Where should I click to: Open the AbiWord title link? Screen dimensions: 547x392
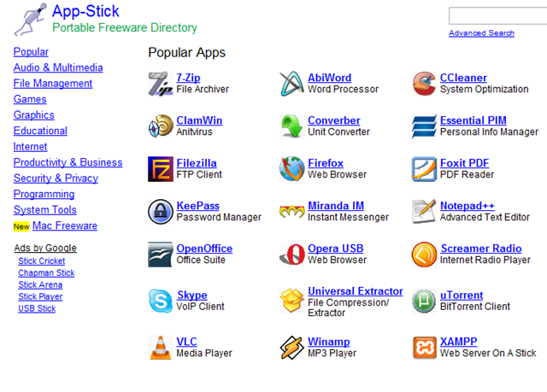click(x=329, y=78)
